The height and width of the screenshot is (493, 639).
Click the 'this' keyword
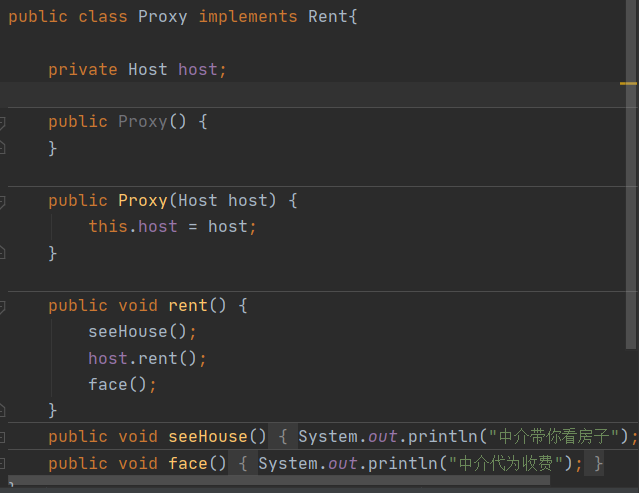click(108, 227)
